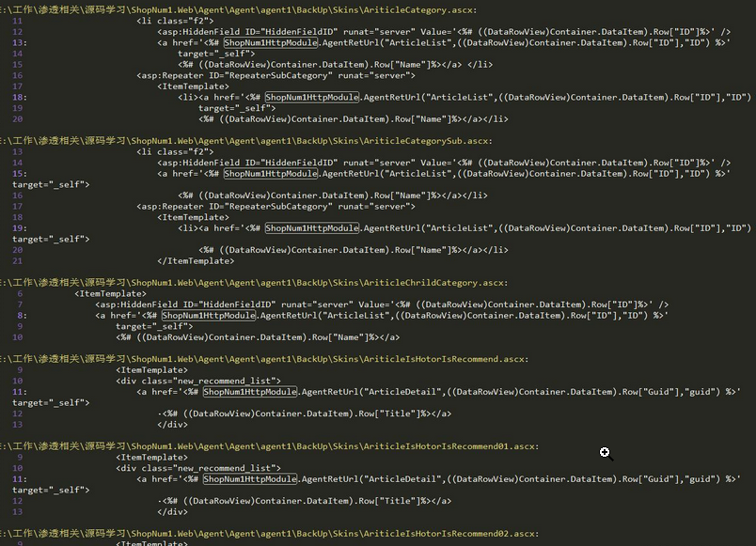Click the HiddenFieldID line in AriticleChrildCategory.ascx
Screen dimensions: 756x546
(382, 304)
